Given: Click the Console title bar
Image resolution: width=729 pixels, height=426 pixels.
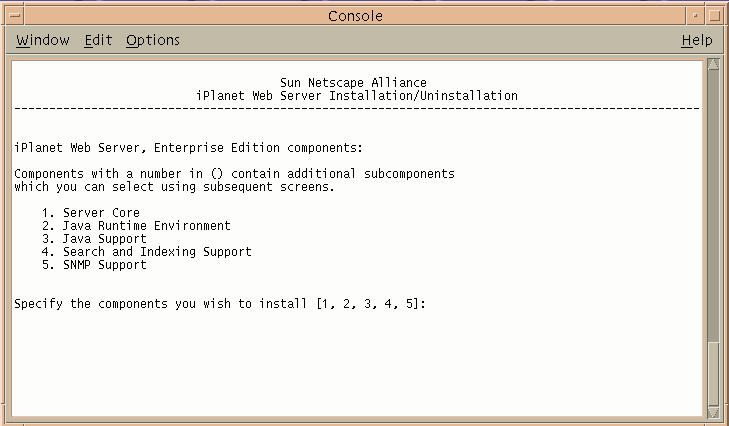Looking at the screenshot, I should pos(355,15).
